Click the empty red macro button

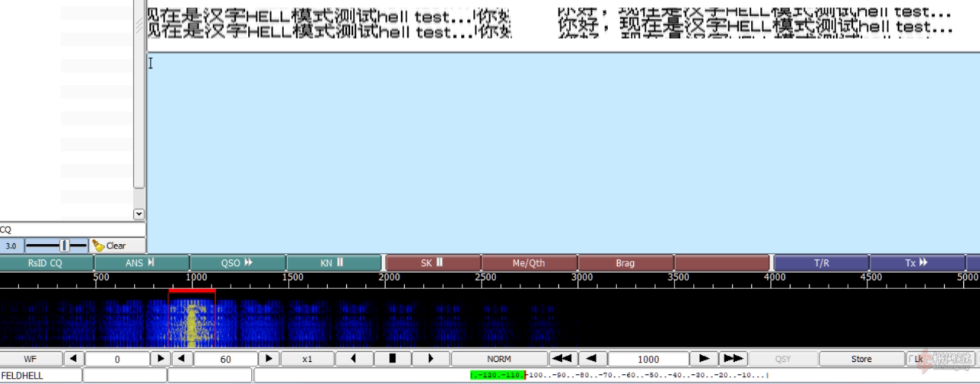(x=722, y=263)
